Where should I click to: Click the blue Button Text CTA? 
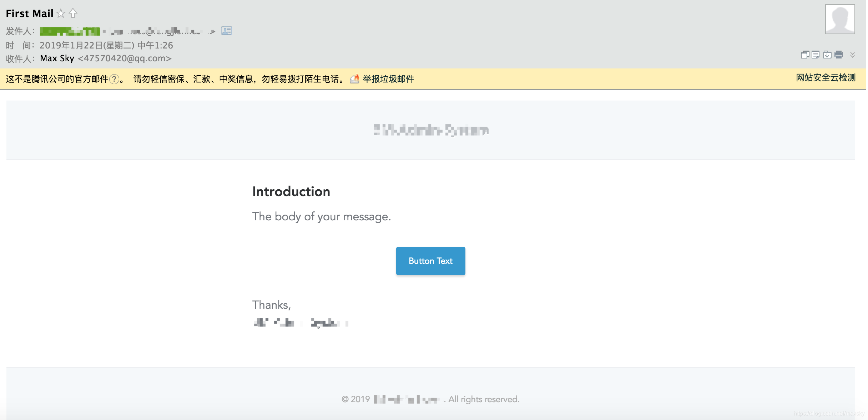click(431, 261)
